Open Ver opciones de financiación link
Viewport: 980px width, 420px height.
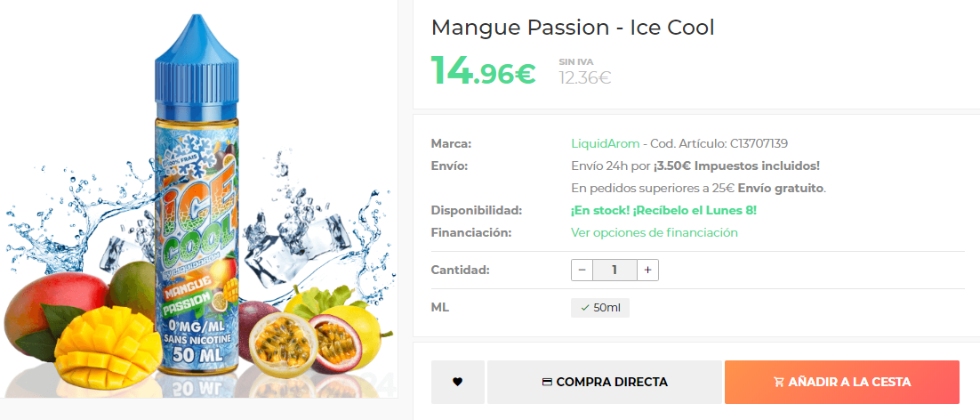(x=655, y=232)
